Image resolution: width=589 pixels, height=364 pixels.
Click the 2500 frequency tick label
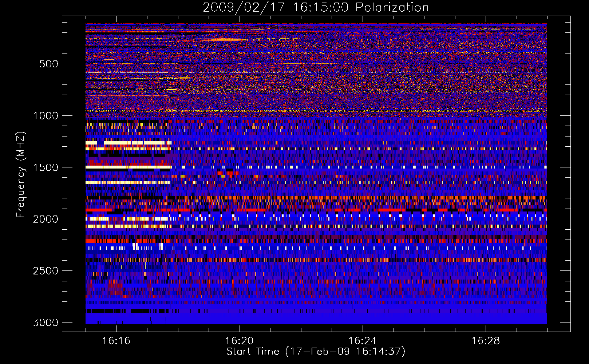[46, 271]
